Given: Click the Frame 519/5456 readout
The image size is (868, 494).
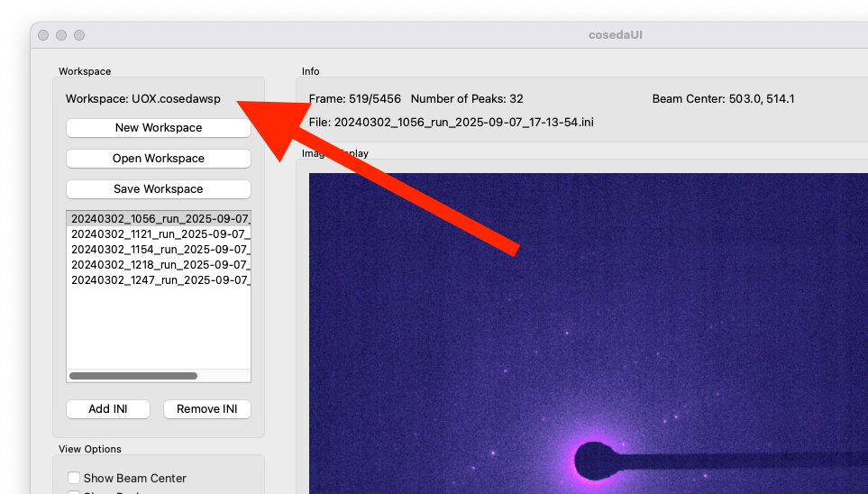Looking at the screenshot, I should (x=355, y=98).
